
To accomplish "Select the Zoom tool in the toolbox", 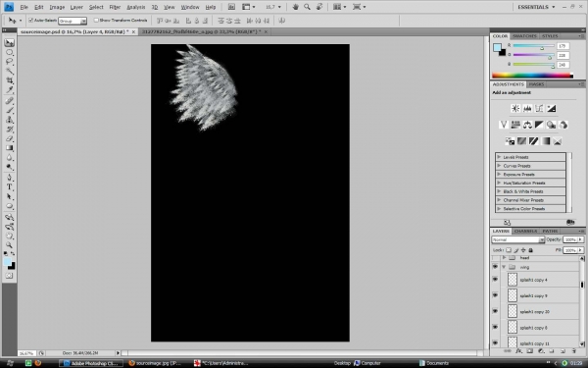I will 10,245.
